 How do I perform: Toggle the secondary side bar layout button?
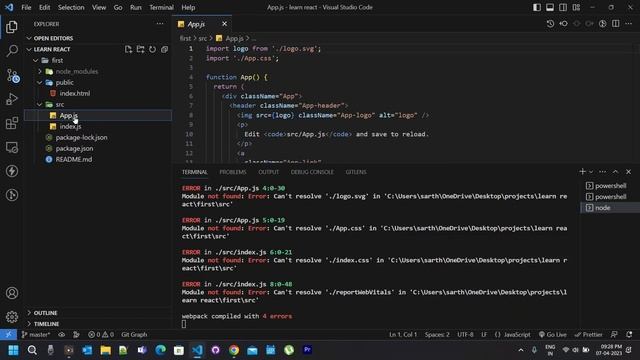[x=563, y=7]
